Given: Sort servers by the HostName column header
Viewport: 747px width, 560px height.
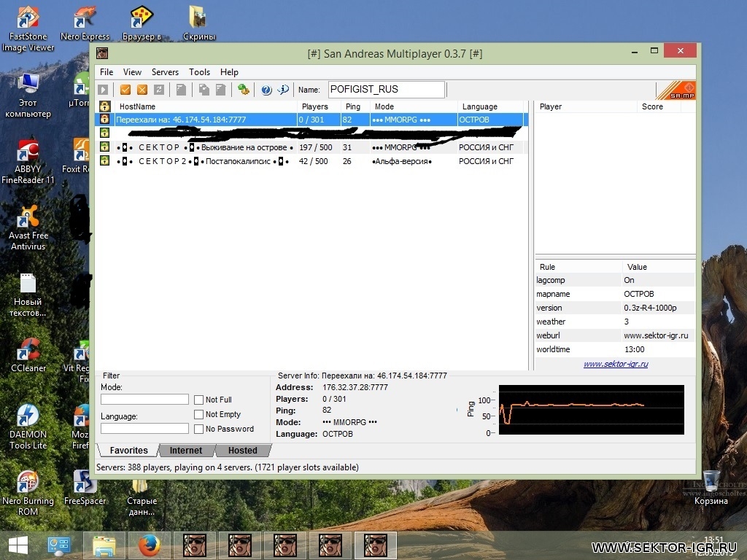Looking at the screenshot, I should click(206, 106).
